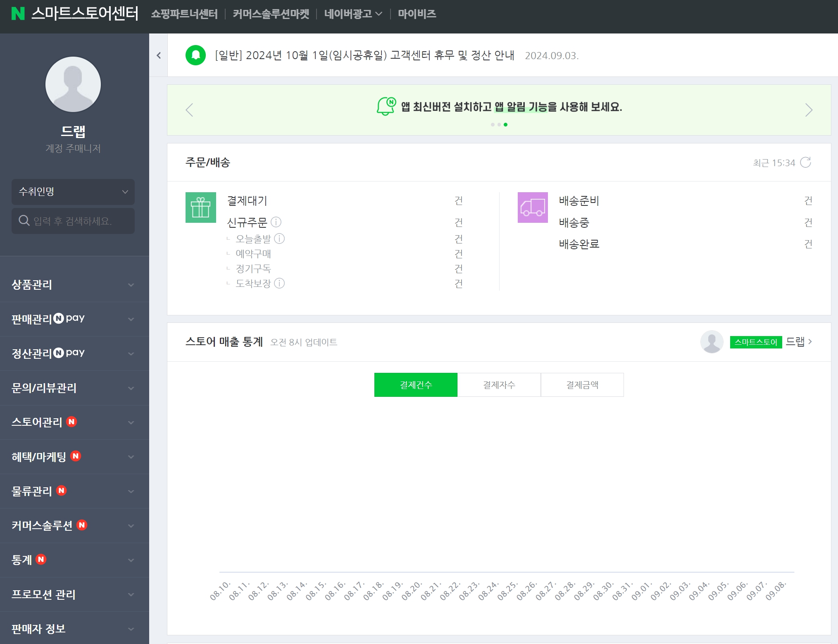Click the 스마트스토어 green badge
This screenshot has width=838, height=644.
[x=756, y=342]
